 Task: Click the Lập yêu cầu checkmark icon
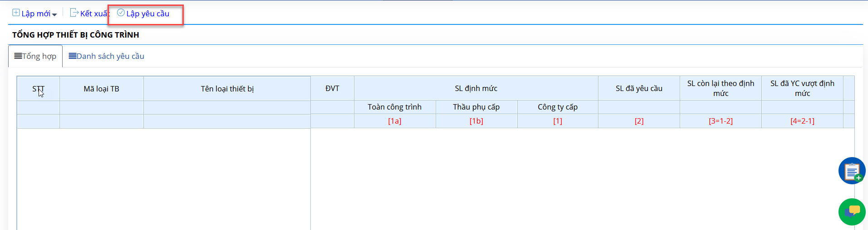pos(121,13)
